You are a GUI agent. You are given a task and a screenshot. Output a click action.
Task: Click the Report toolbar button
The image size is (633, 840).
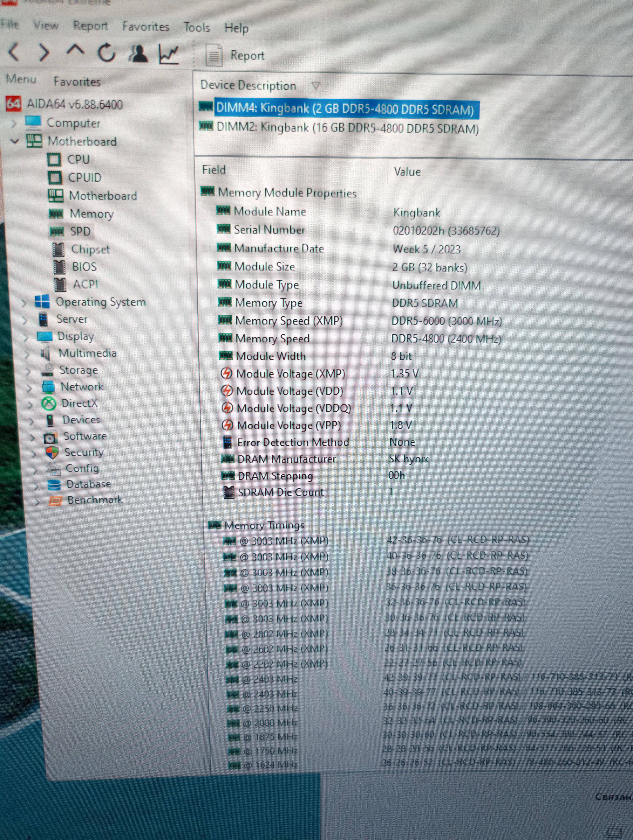(236, 56)
